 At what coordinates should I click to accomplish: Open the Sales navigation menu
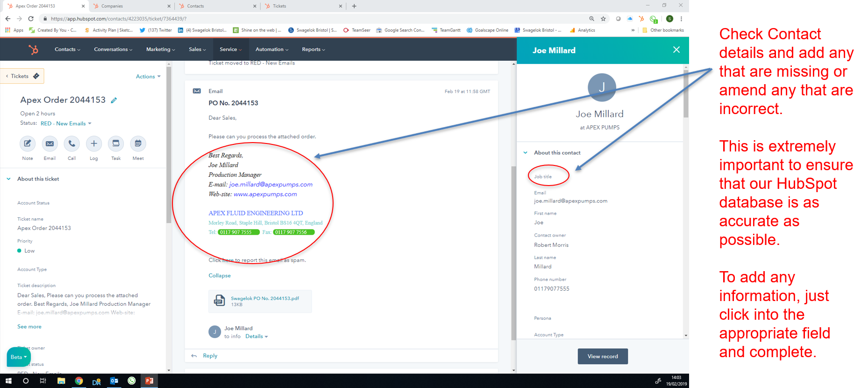coord(197,50)
